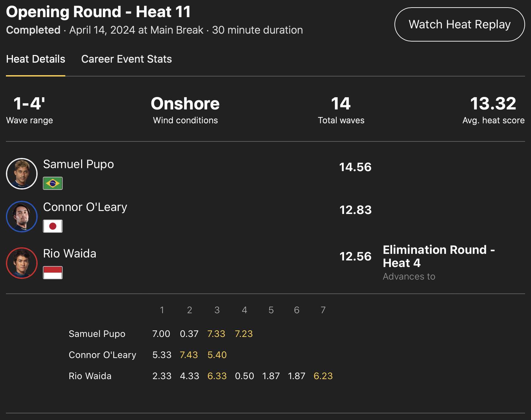Click Rio Waida's name in athlete list

coord(70,254)
